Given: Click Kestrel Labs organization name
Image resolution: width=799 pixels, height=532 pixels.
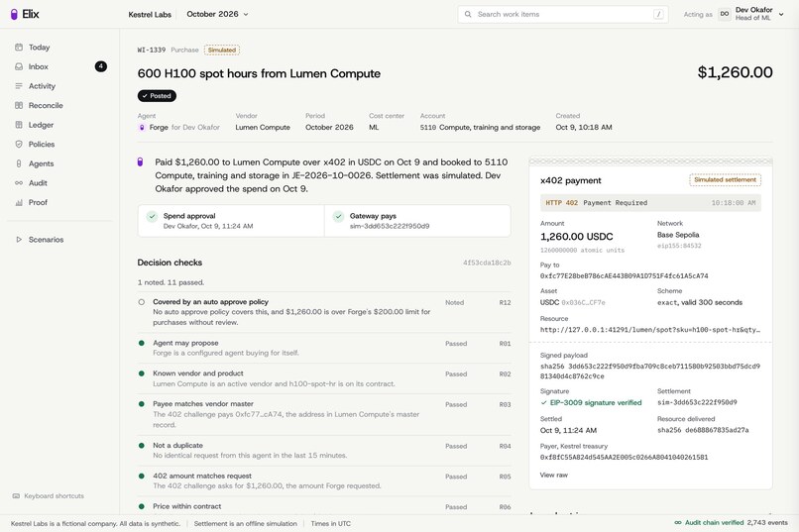Looking at the screenshot, I should (150, 14).
